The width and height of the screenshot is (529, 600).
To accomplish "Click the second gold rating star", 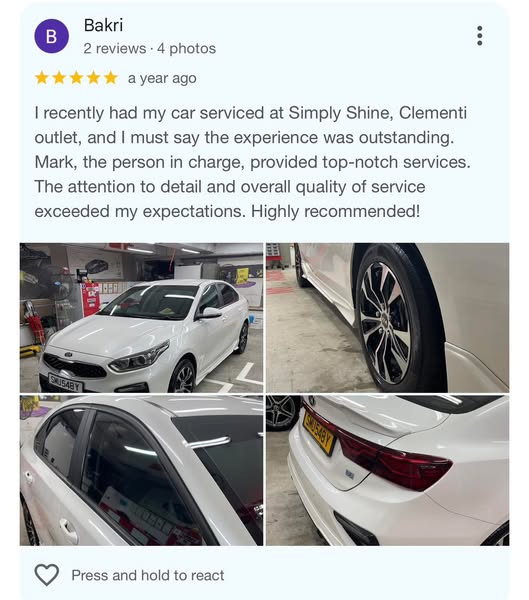I will pos(59,78).
